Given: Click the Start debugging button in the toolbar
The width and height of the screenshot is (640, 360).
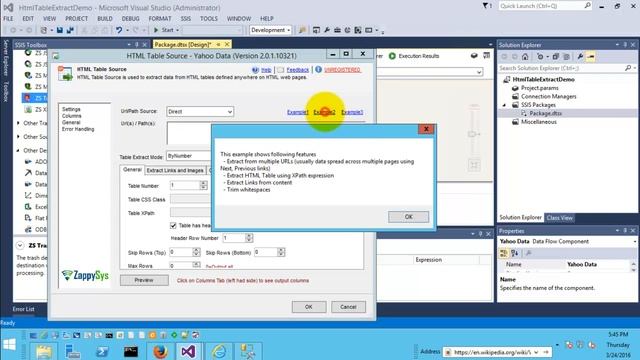Looking at the screenshot, I should pyautogui.click(x=164, y=30).
